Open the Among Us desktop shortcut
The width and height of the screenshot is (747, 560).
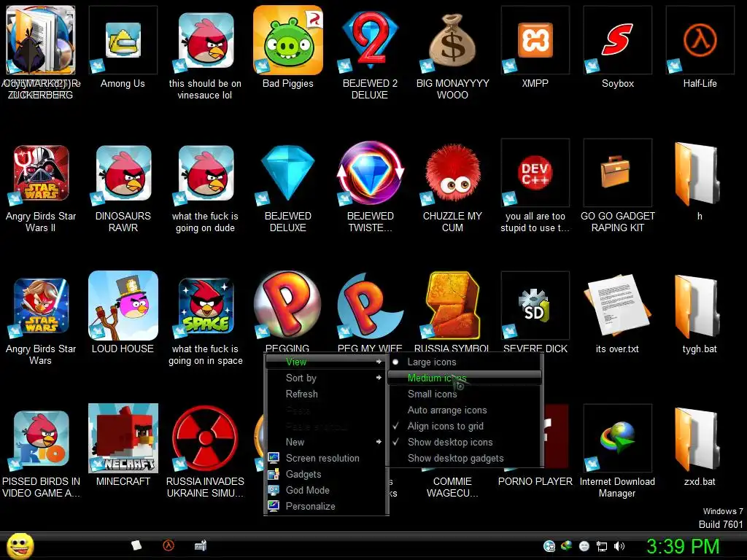click(123, 41)
